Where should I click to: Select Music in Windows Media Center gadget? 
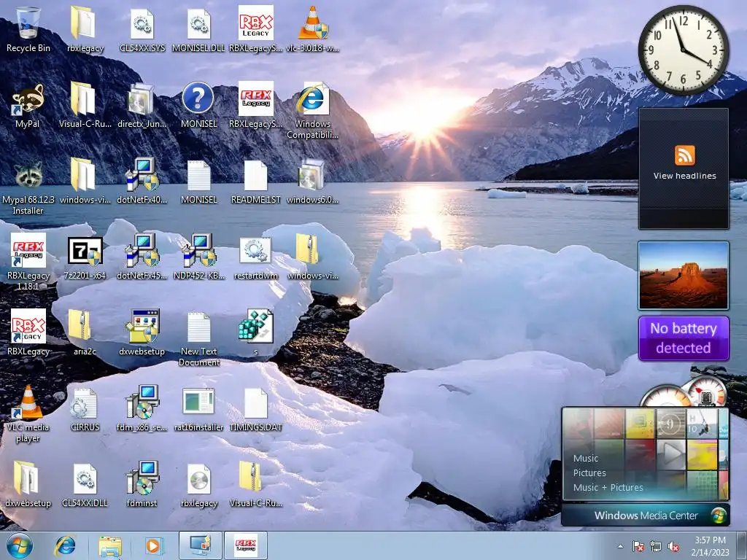(x=586, y=458)
